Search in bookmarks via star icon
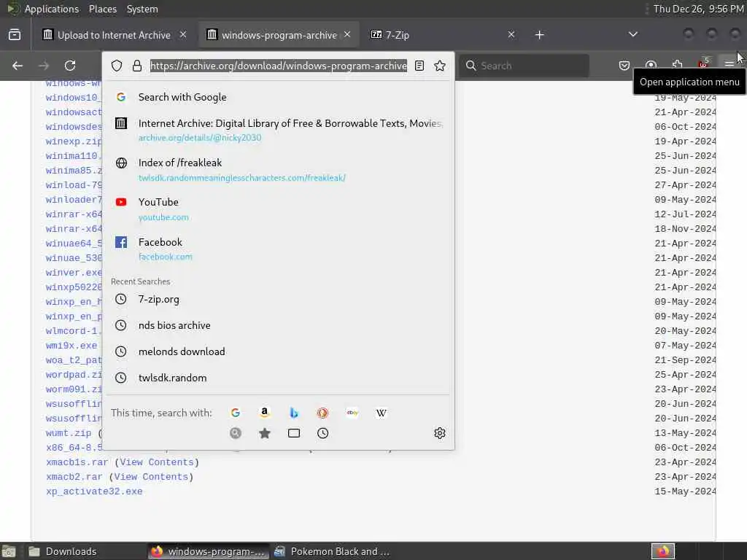The width and height of the screenshot is (747, 560). pos(264,433)
